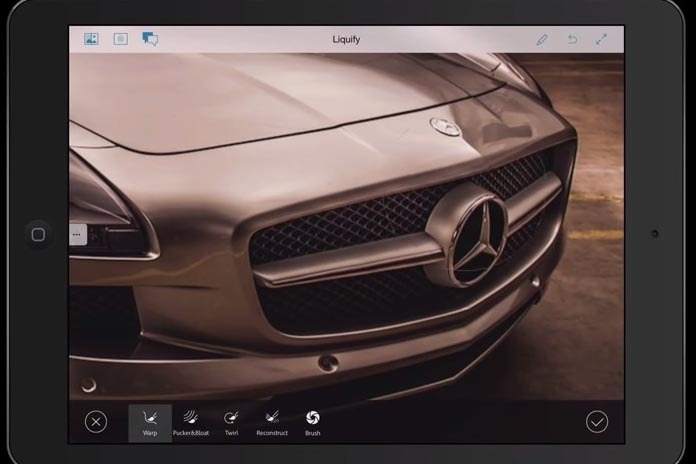Tap the layer mask square icon
The width and height of the screenshot is (696, 464).
tap(121, 39)
